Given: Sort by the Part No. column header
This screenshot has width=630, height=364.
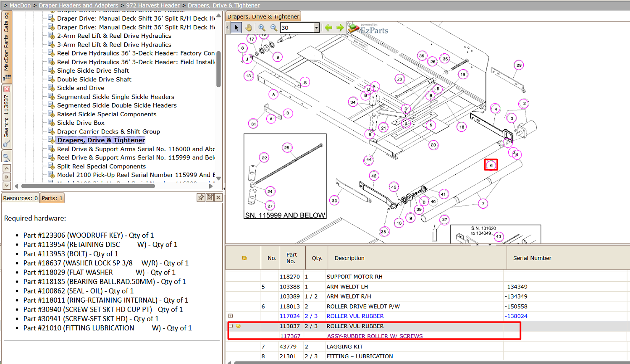Looking at the screenshot, I should pos(292,258).
